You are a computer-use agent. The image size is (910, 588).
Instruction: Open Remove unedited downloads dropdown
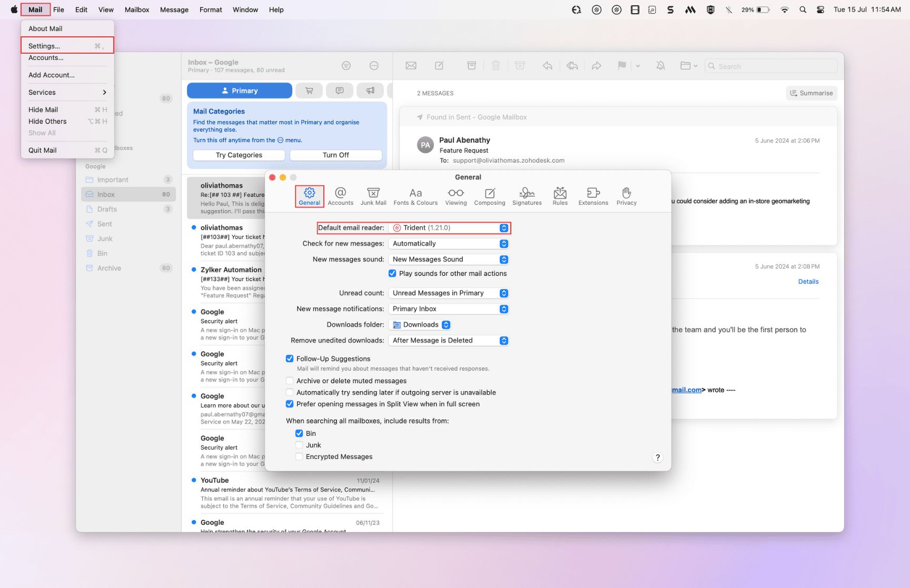tap(449, 341)
